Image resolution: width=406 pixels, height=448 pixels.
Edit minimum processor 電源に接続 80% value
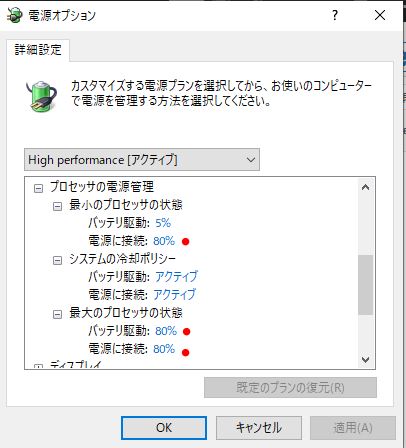[164, 241]
